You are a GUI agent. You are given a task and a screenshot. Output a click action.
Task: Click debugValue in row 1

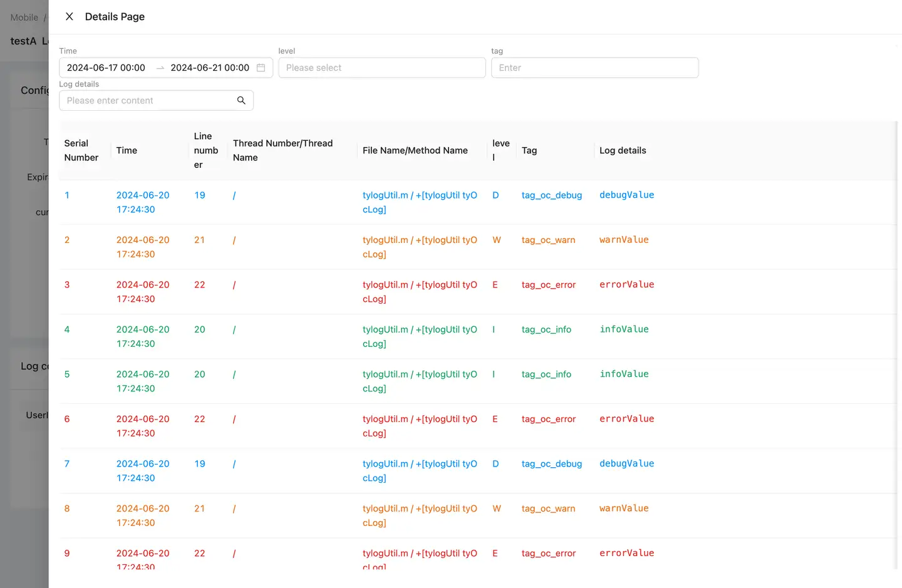pos(626,195)
